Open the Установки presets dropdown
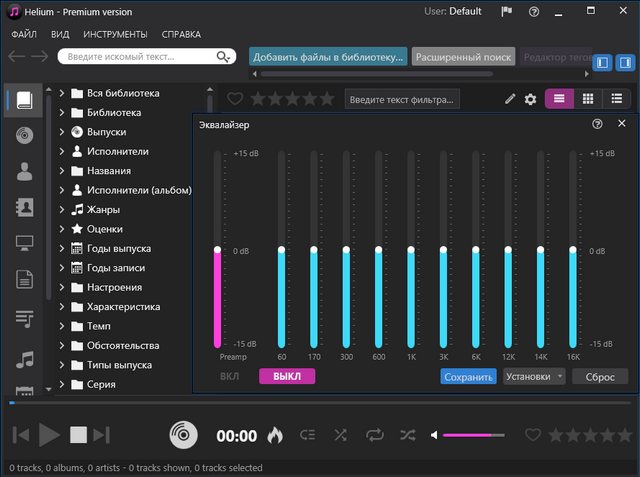The height and width of the screenshot is (477, 640). [x=534, y=377]
